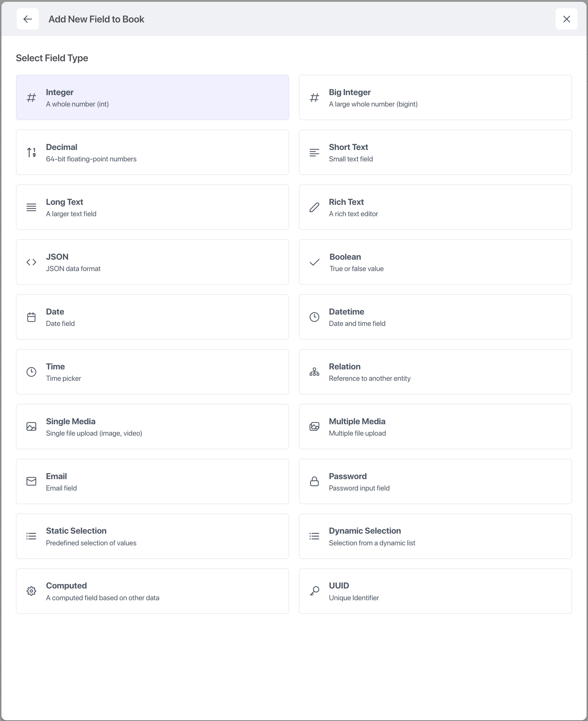Pick the Long Text field type
588x721 pixels.
tap(152, 207)
